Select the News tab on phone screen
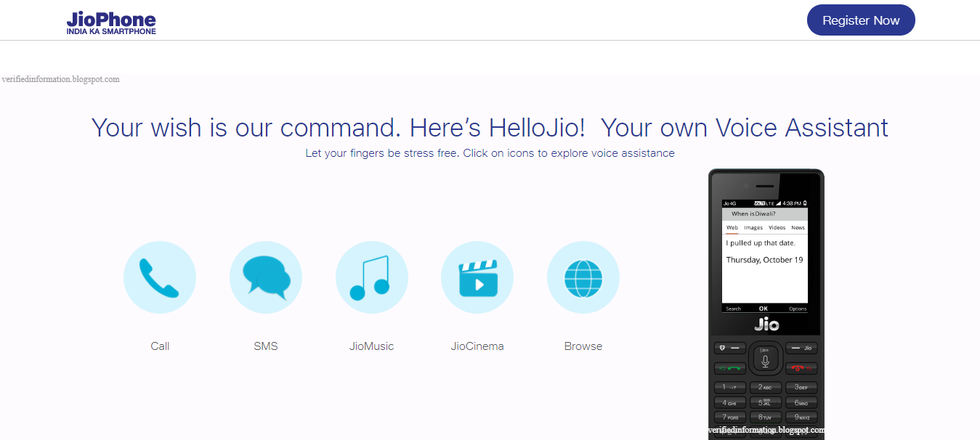Image resolution: width=980 pixels, height=440 pixels. click(798, 228)
